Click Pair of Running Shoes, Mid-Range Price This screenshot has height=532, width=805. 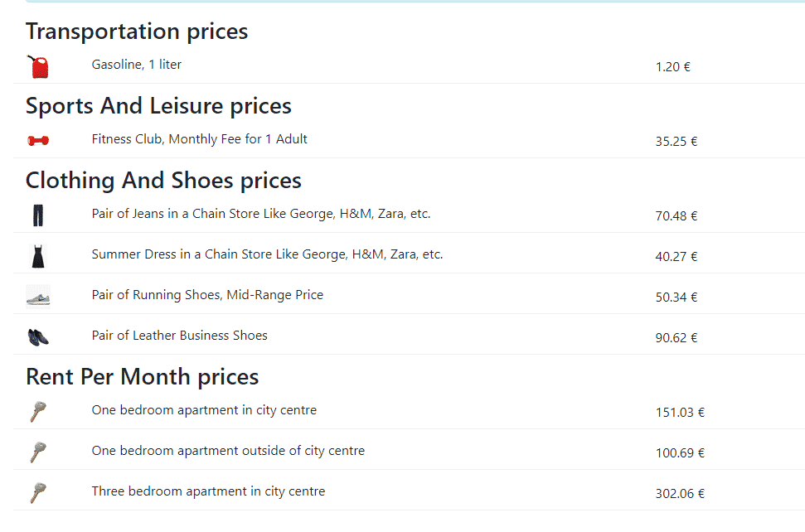click(x=207, y=295)
